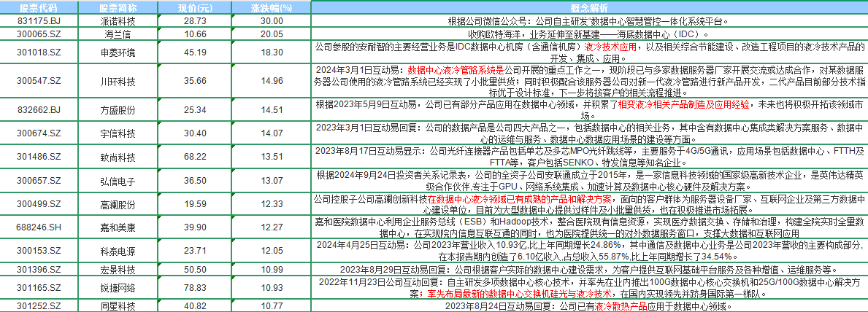
Task: Select the 川环科技 price cell 35.66
Action: coord(194,81)
